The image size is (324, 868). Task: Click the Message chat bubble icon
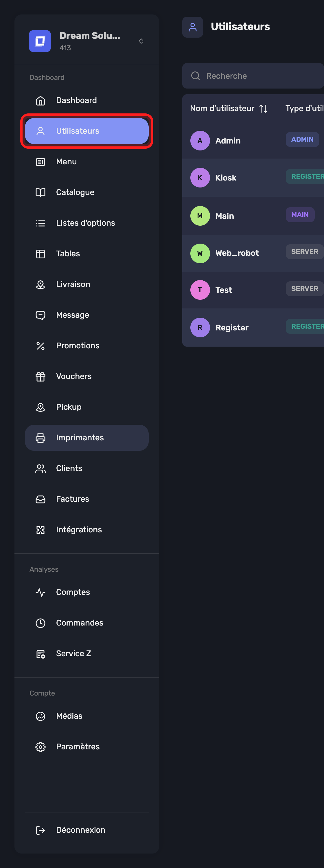pyautogui.click(x=41, y=315)
